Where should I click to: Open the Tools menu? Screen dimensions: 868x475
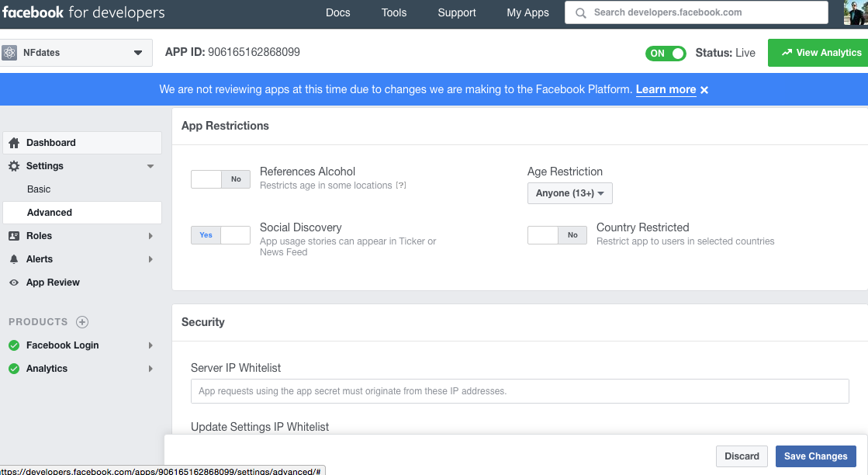(x=393, y=12)
